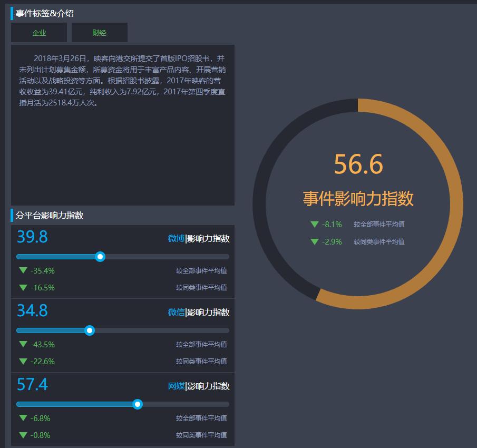Click the 微博 influence slider handle

(x=100, y=257)
